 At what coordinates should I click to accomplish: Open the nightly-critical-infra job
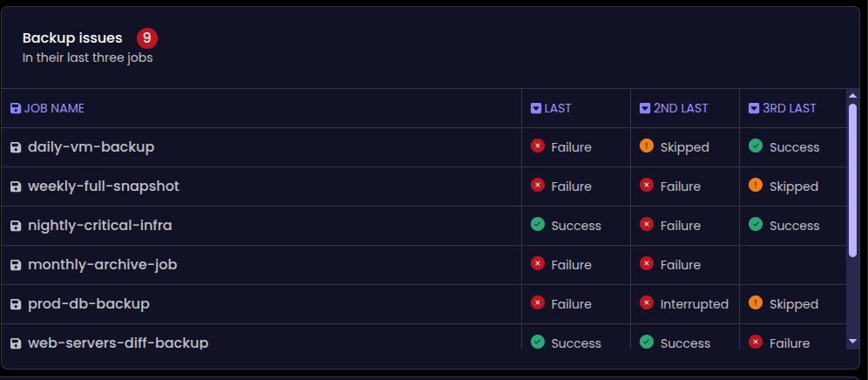coord(100,226)
